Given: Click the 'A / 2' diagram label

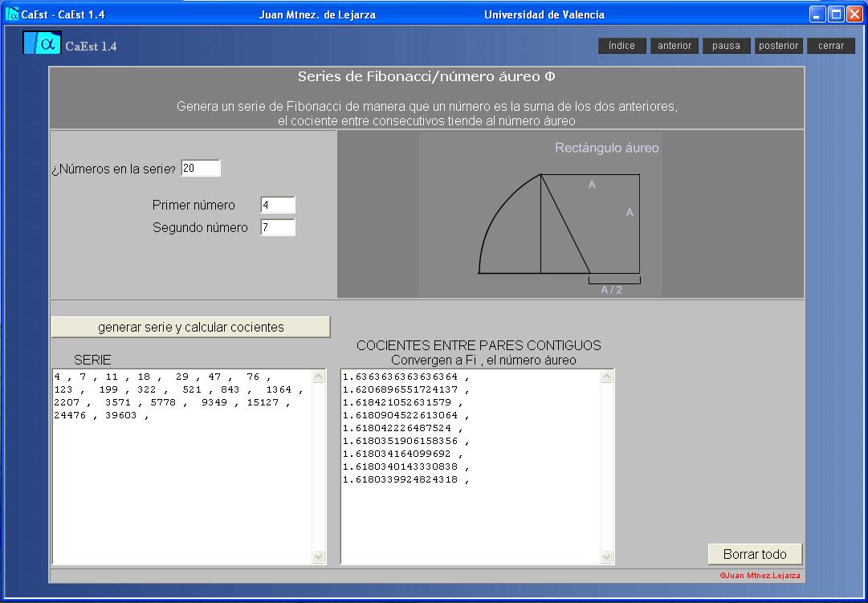Looking at the screenshot, I should click(611, 290).
